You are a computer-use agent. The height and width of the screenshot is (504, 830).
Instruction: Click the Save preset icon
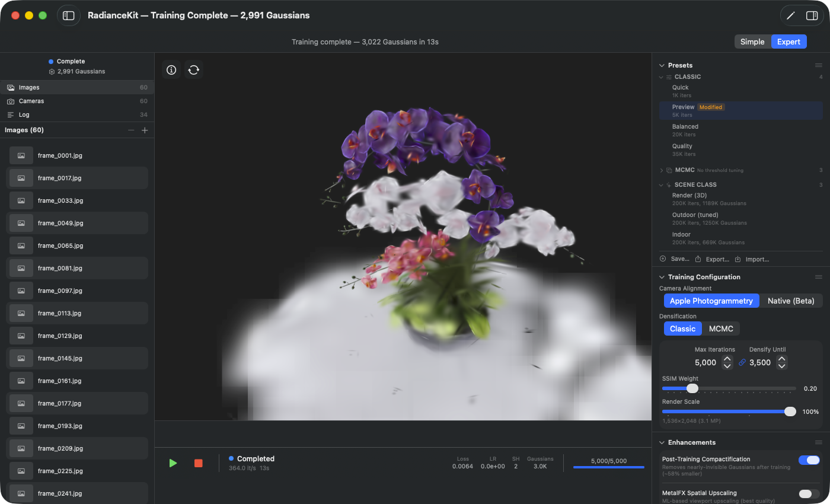point(663,259)
